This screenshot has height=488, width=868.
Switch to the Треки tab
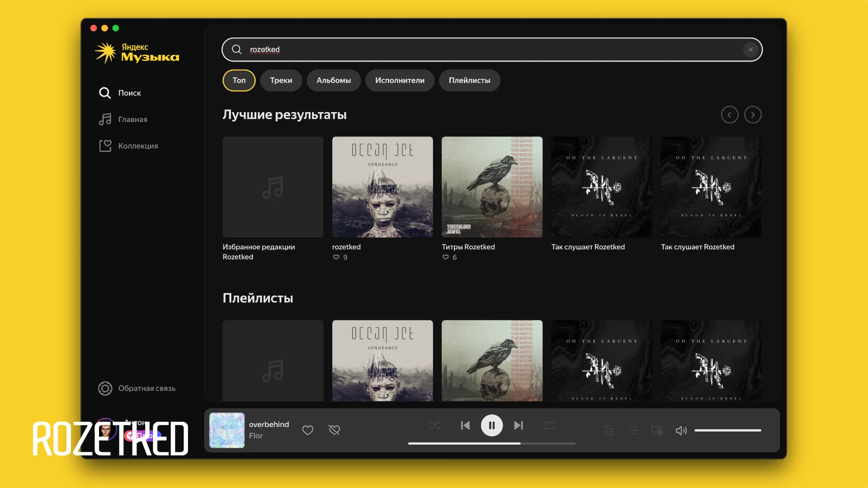point(281,80)
